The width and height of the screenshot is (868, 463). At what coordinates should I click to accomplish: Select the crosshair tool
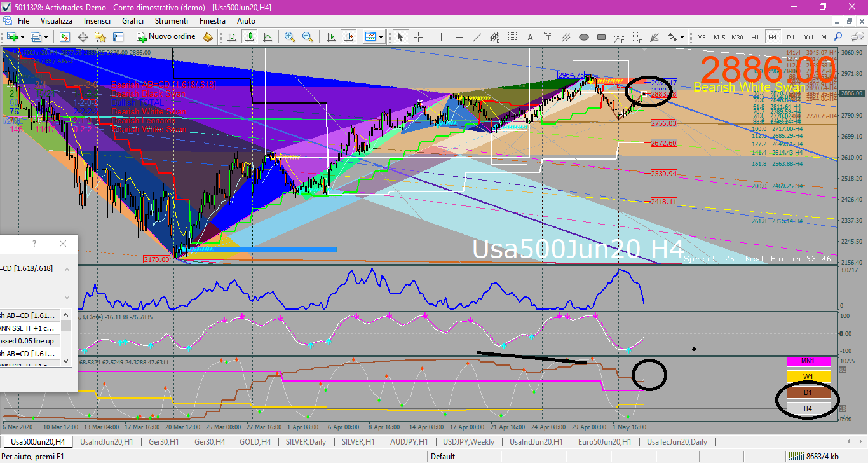[418, 37]
